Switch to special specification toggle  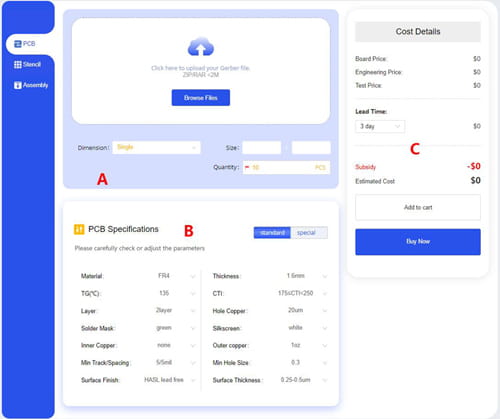tap(309, 233)
